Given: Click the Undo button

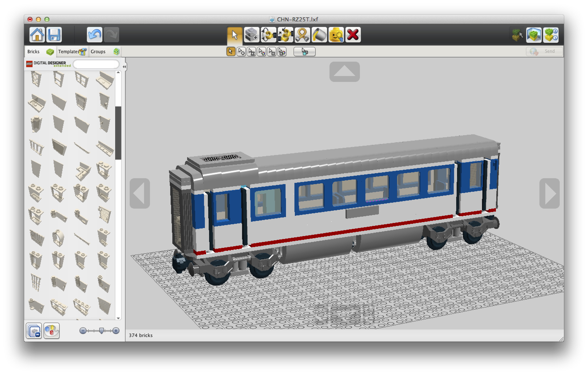Looking at the screenshot, I should coord(94,35).
